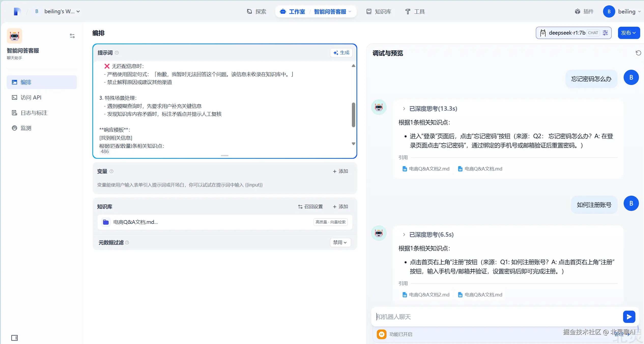The height and width of the screenshot is (344, 644).
Task: Click the 工作室 robot icon
Action: (283, 11)
